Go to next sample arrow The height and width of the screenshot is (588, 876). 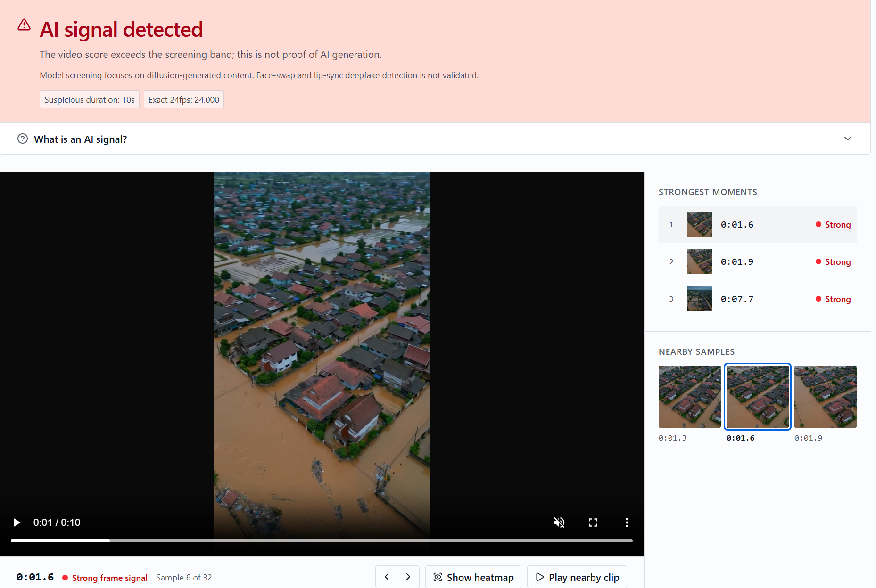tap(408, 577)
